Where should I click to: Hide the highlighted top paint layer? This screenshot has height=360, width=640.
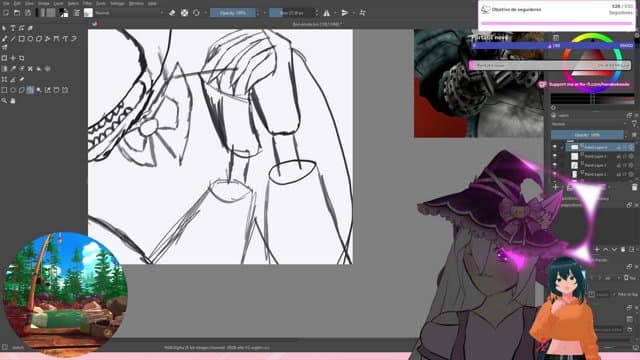[555, 147]
